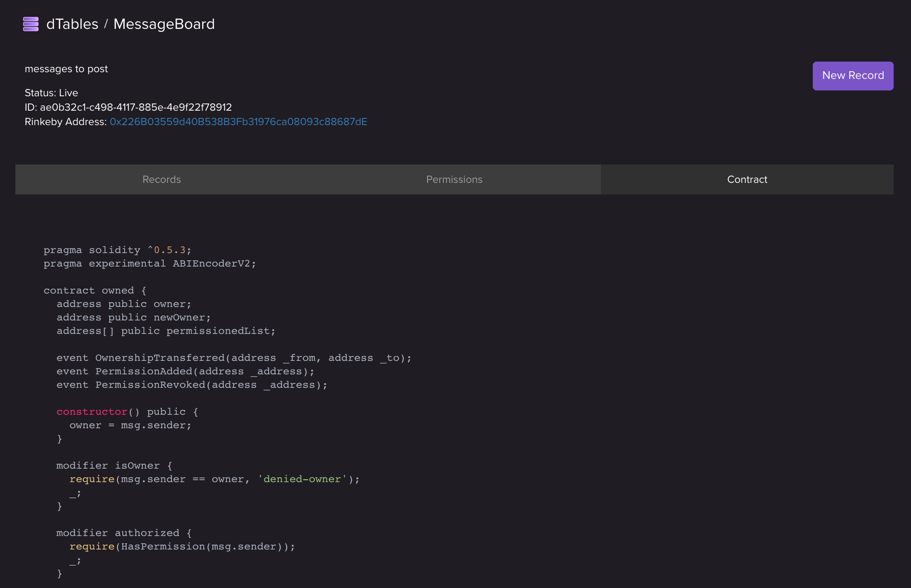This screenshot has width=911, height=588.
Task: Switch to the Records tab
Action: [x=162, y=179]
